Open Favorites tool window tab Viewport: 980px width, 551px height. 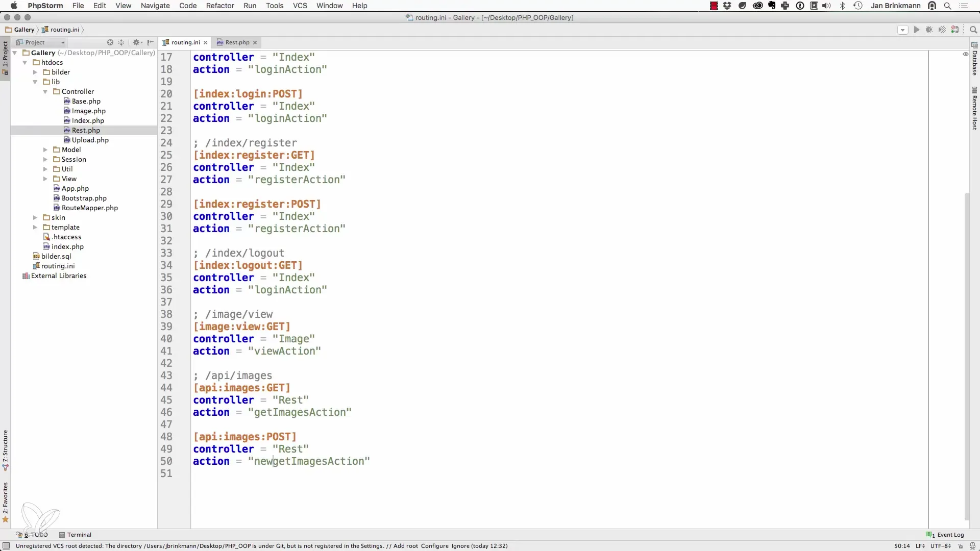(5, 503)
